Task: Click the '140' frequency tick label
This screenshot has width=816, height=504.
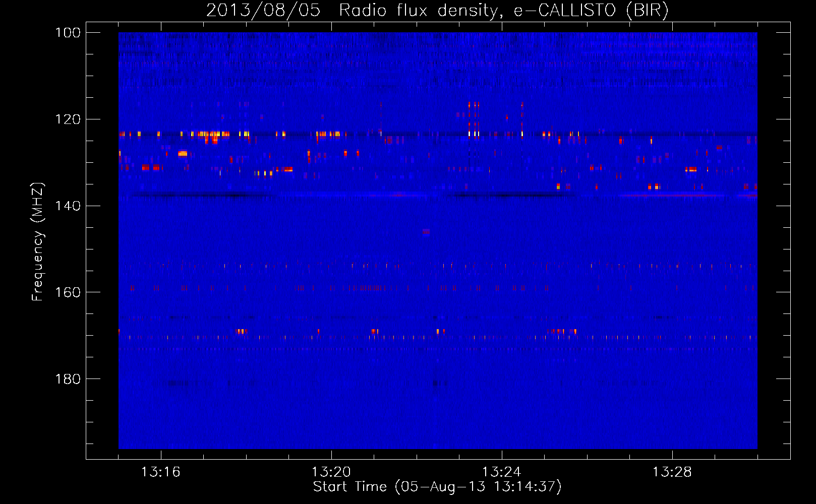Action: point(68,206)
